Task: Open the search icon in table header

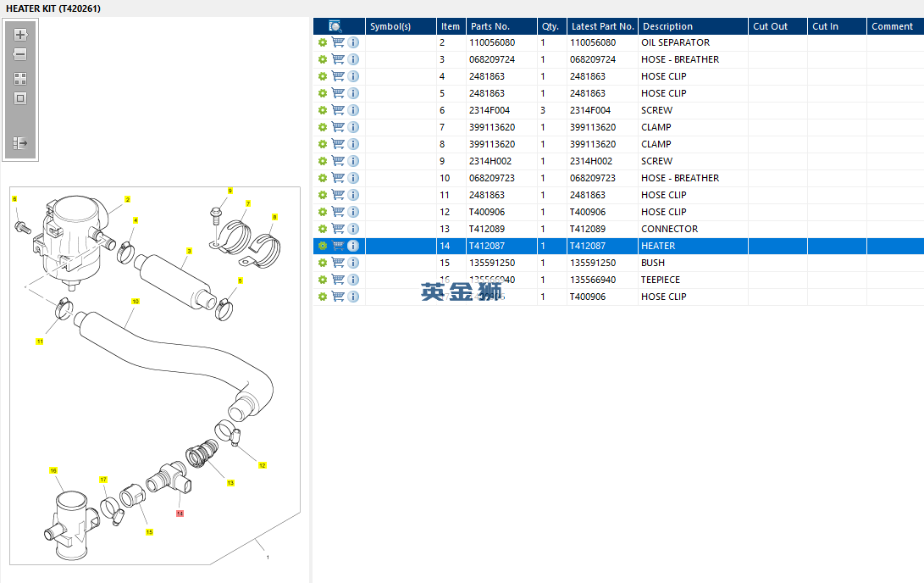Action: (335, 26)
